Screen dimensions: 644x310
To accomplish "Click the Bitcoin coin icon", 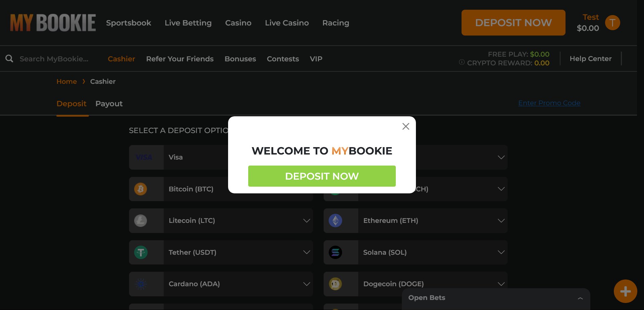I will point(141,189).
